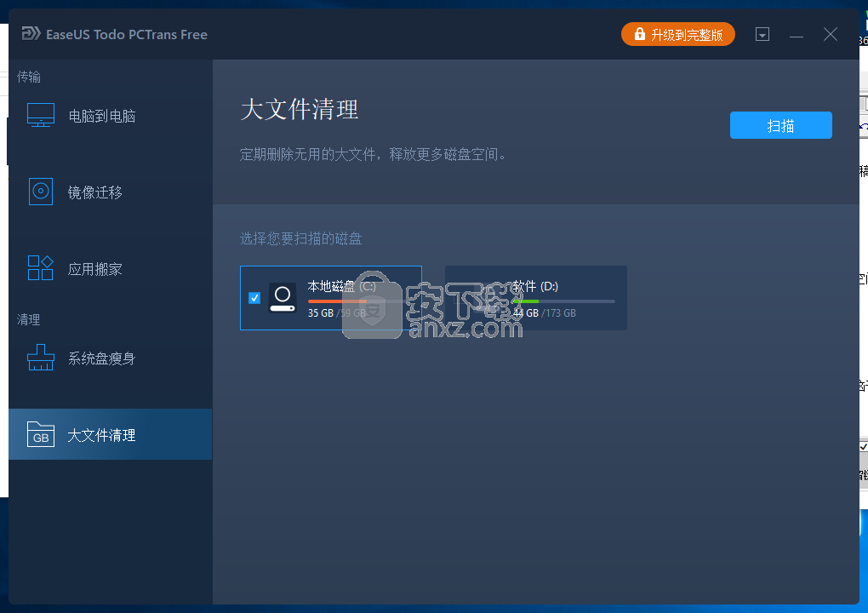
Task: Click the EaseUS logo icon in title bar
Action: click(31, 34)
